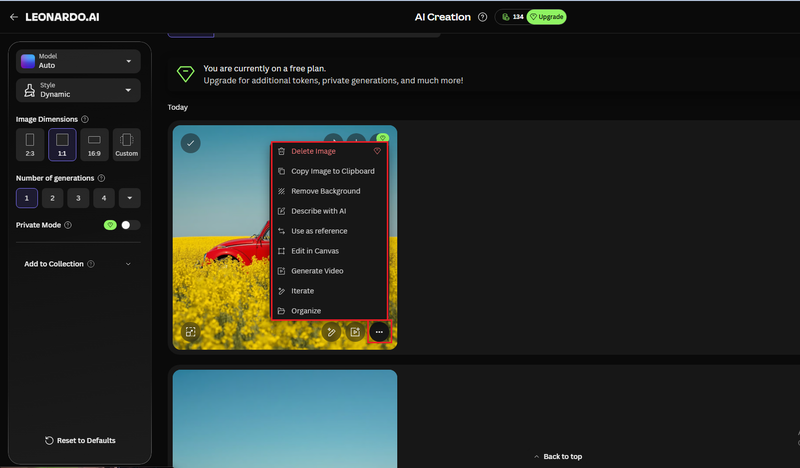Click the green diamond free plan icon
The width and height of the screenshot is (800, 468).
coord(185,74)
